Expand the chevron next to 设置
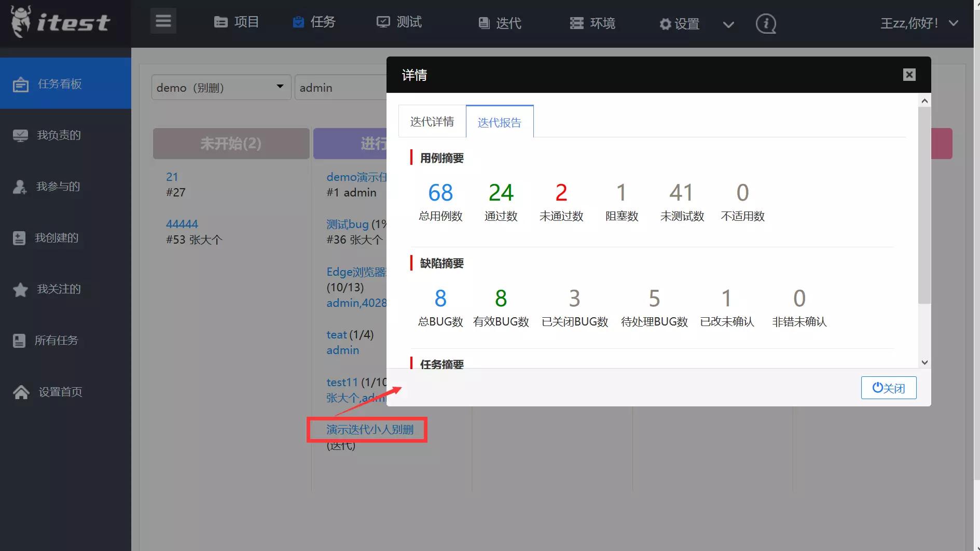Screen dimensions: 980x551 click(x=728, y=24)
